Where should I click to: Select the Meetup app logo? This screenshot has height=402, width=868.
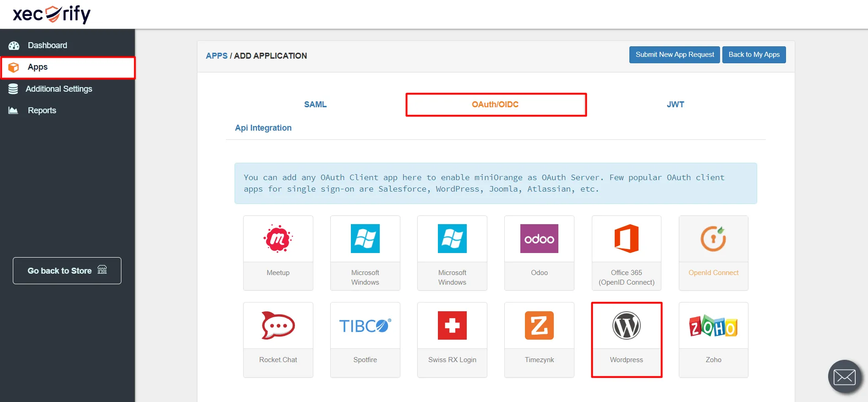278,238
